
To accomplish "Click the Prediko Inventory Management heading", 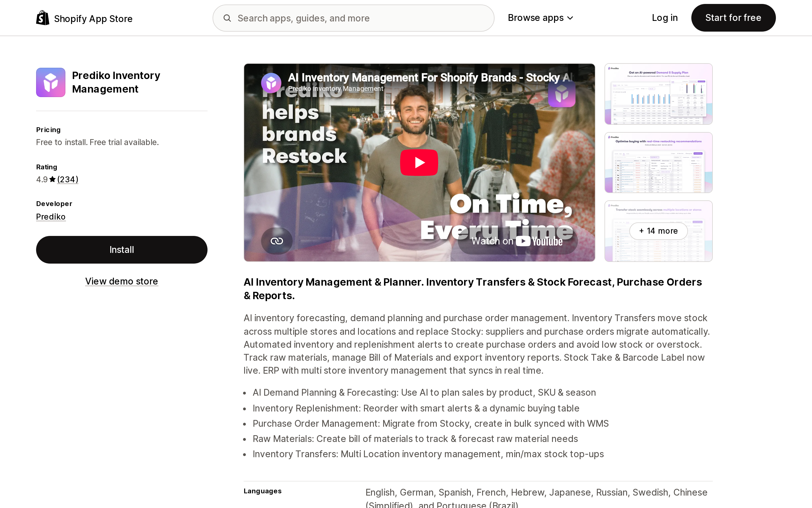I will (x=116, y=82).
